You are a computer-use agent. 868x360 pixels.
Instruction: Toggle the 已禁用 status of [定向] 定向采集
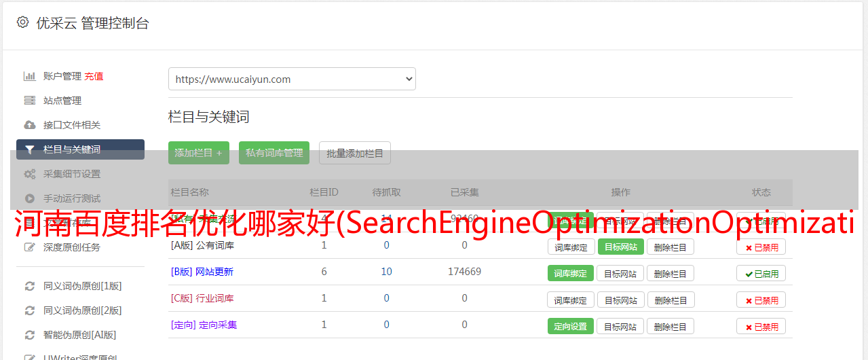coord(761,327)
